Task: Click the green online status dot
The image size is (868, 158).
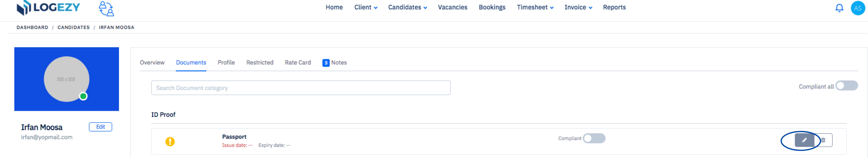Action: pos(83,96)
